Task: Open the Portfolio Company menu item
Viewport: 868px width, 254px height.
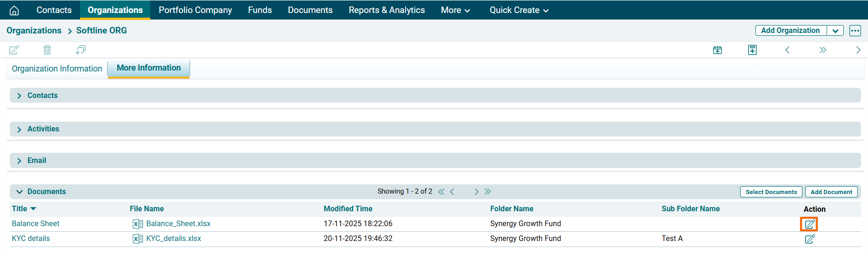Action: [x=195, y=10]
